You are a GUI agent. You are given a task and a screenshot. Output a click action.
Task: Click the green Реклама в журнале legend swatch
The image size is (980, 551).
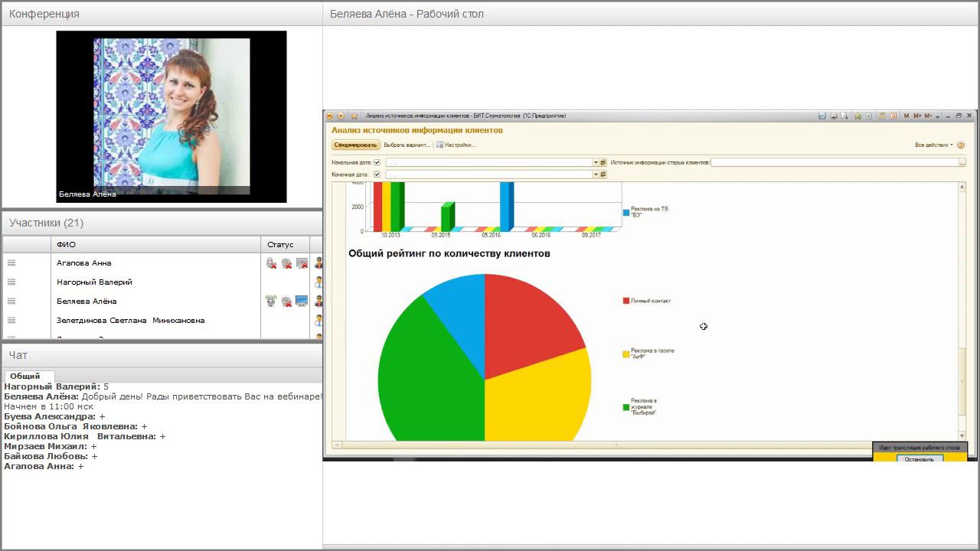pyautogui.click(x=626, y=407)
